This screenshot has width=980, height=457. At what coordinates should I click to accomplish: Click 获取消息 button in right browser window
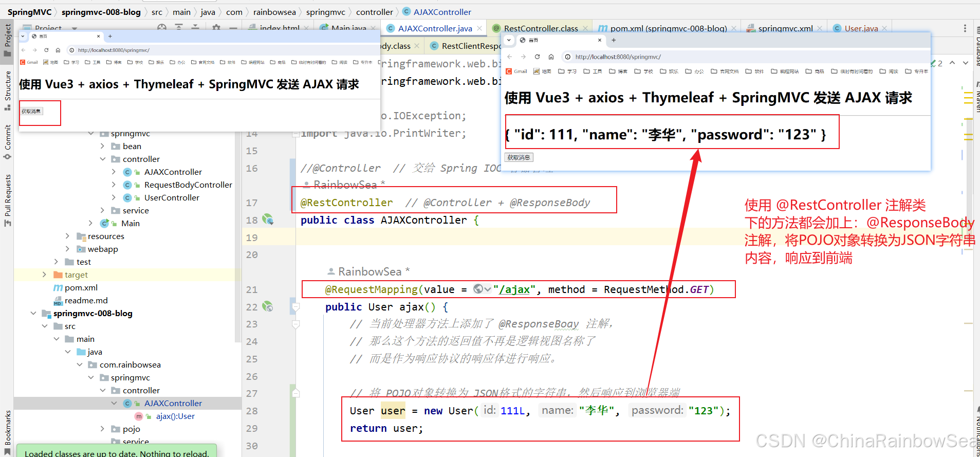[x=519, y=157]
